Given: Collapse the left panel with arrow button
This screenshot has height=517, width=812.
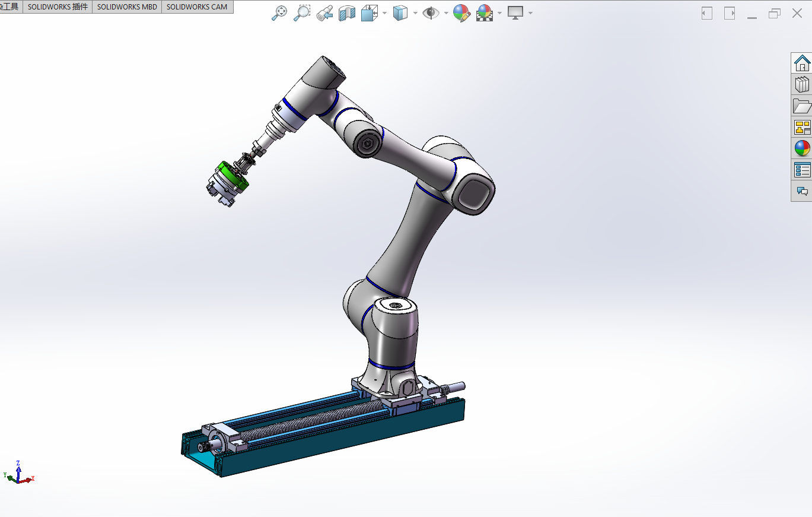Looking at the screenshot, I should point(707,13).
